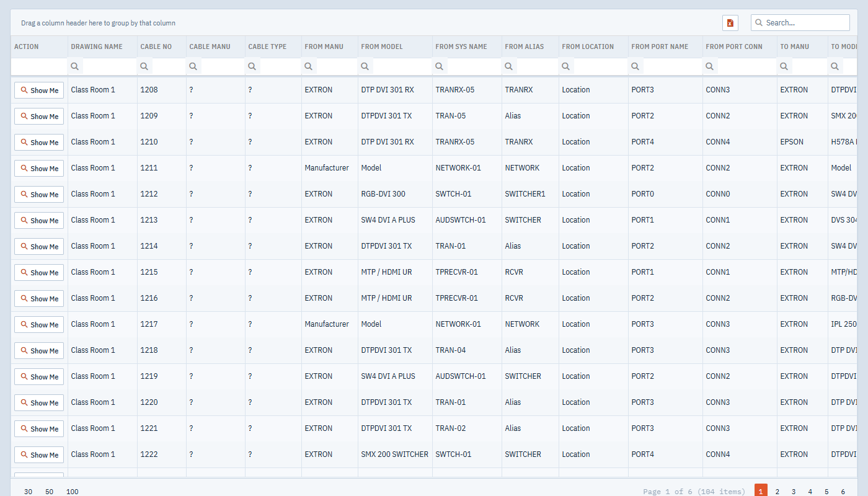Focus the grid Search box

click(x=800, y=23)
